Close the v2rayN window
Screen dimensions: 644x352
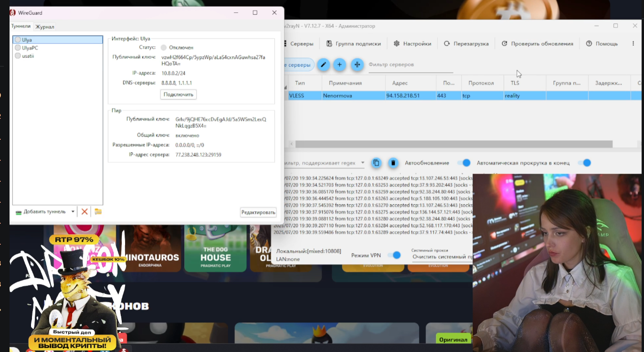(x=634, y=26)
